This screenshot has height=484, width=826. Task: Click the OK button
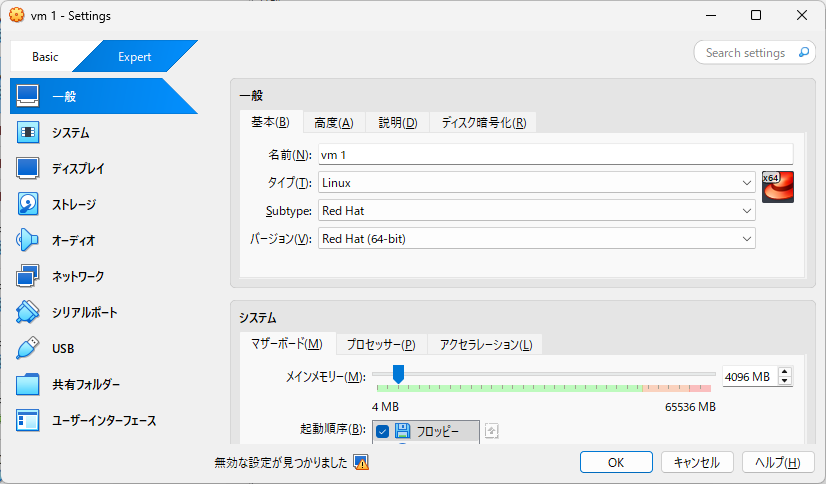(x=616, y=462)
